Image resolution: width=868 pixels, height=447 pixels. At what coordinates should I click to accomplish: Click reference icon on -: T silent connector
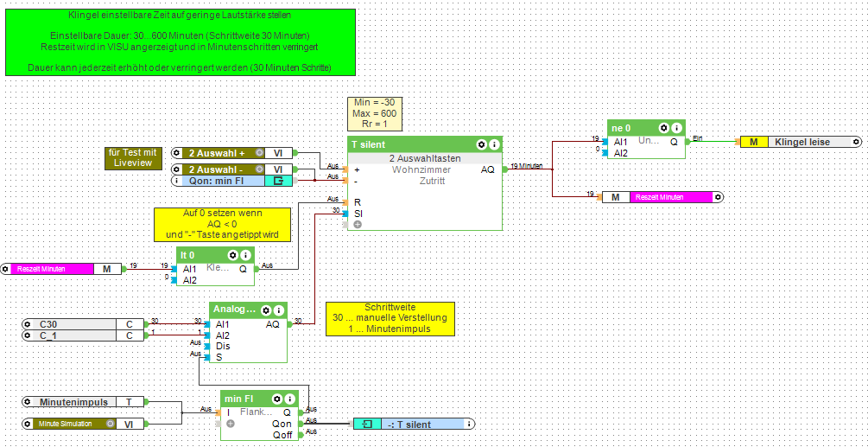(368, 425)
